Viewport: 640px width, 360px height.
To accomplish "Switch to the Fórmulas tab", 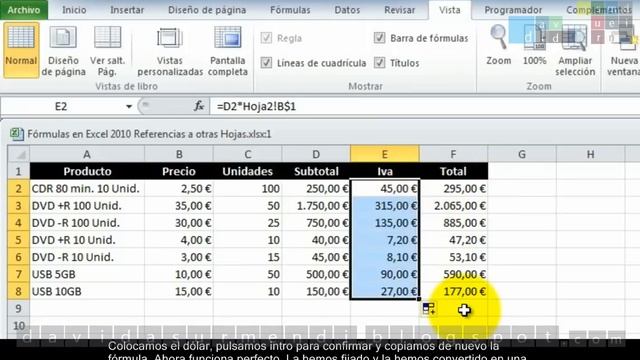I will tap(290, 10).
